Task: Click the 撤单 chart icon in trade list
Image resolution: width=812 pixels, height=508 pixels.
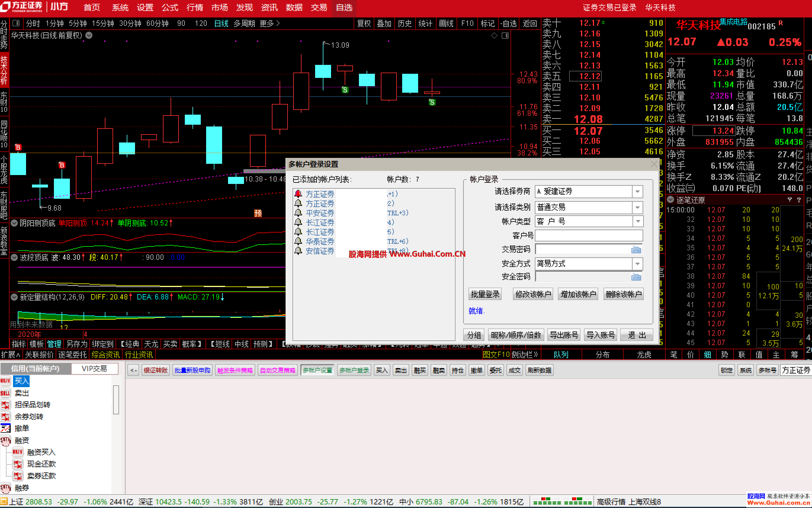Action: (x=5, y=428)
